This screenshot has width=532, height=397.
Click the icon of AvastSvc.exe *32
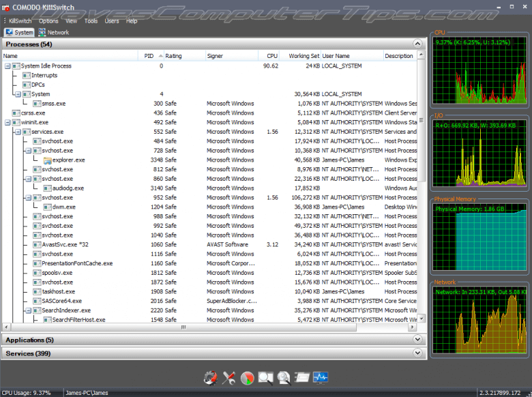coord(37,245)
